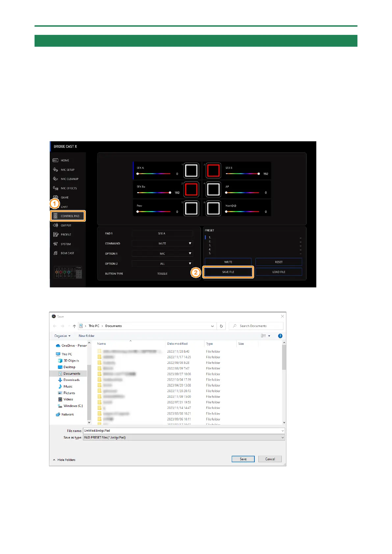Select pad 6 square for Next
This screenshot has height=554, width=392.
213,209
